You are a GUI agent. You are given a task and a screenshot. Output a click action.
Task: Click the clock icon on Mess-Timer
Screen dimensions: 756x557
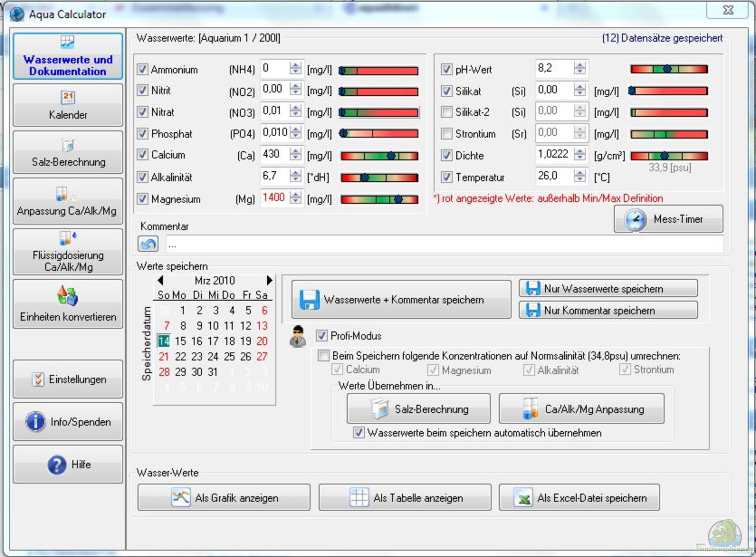coord(635,219)
